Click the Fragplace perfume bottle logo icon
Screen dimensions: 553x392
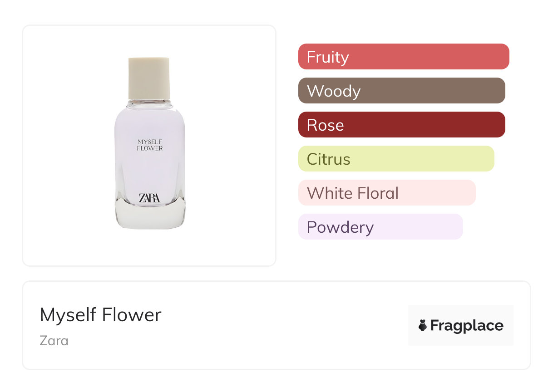coord(423,325)
